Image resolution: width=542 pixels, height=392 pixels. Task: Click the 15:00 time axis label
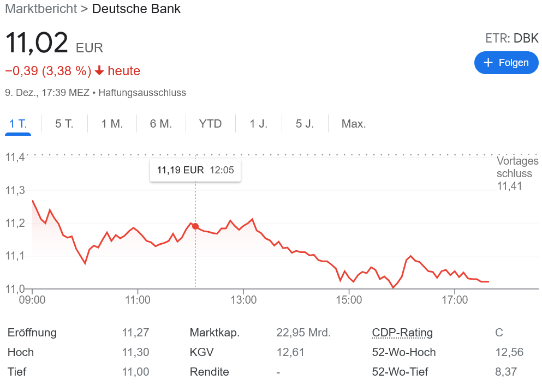point(349,300)
